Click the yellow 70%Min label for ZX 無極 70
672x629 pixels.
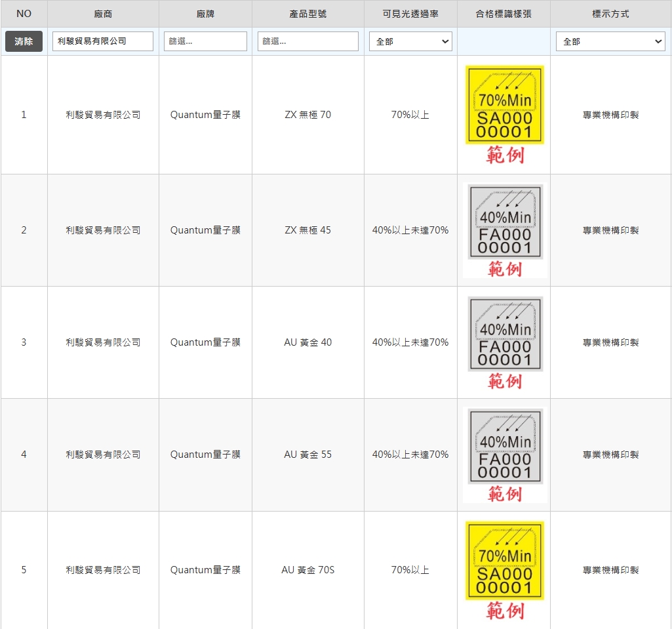click(x=504, y=105)
